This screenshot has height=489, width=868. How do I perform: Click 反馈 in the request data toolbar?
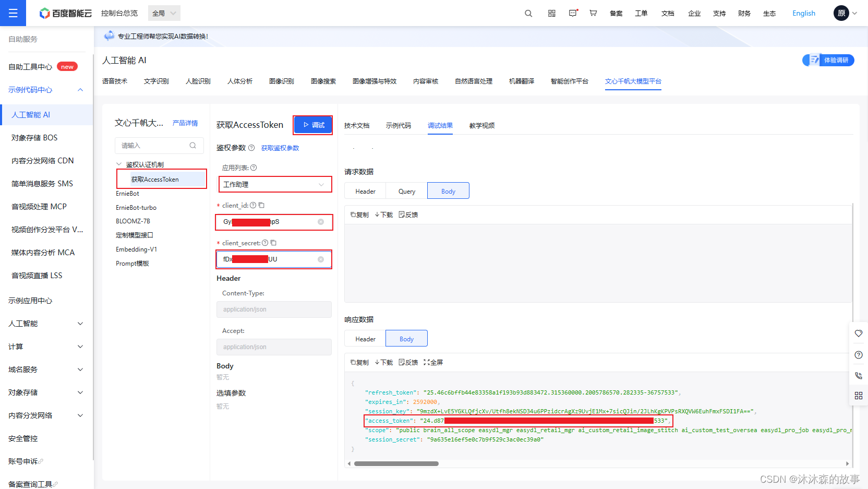point(408,214)
